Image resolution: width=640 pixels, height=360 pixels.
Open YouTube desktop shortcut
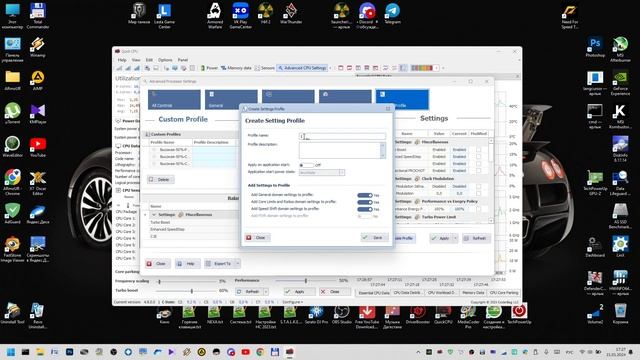pos(38,147)
